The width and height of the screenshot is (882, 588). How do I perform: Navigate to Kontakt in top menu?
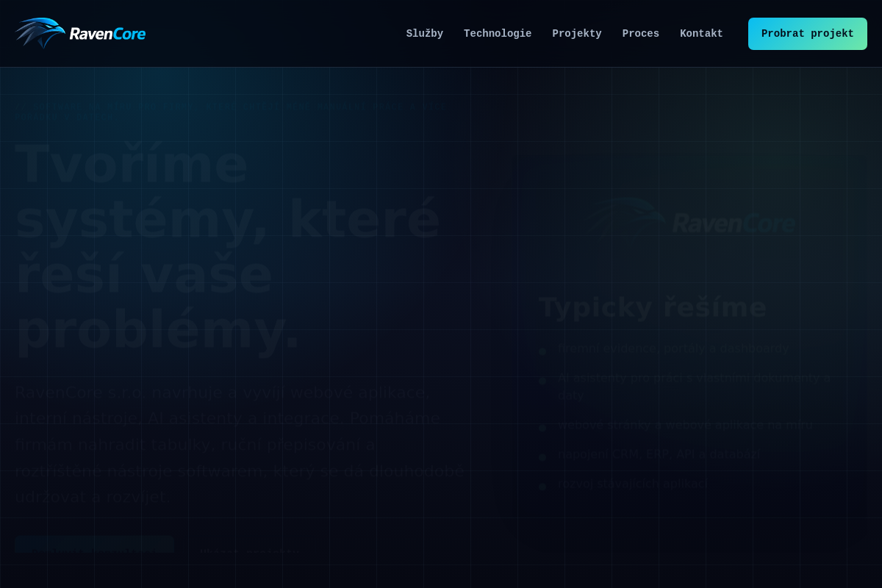[701, 34]
